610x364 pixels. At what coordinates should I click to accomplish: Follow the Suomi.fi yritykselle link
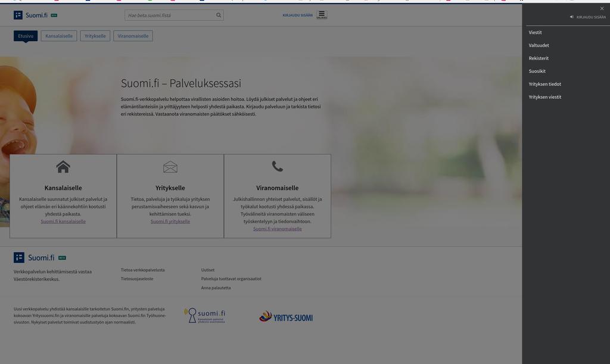[170, 221]
